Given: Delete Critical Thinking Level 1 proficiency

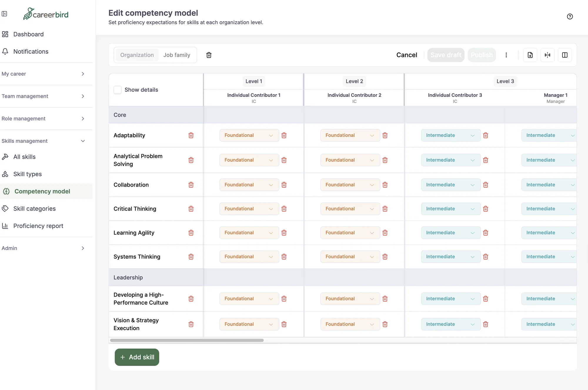Looking at the screenshot, I should 284,209.
